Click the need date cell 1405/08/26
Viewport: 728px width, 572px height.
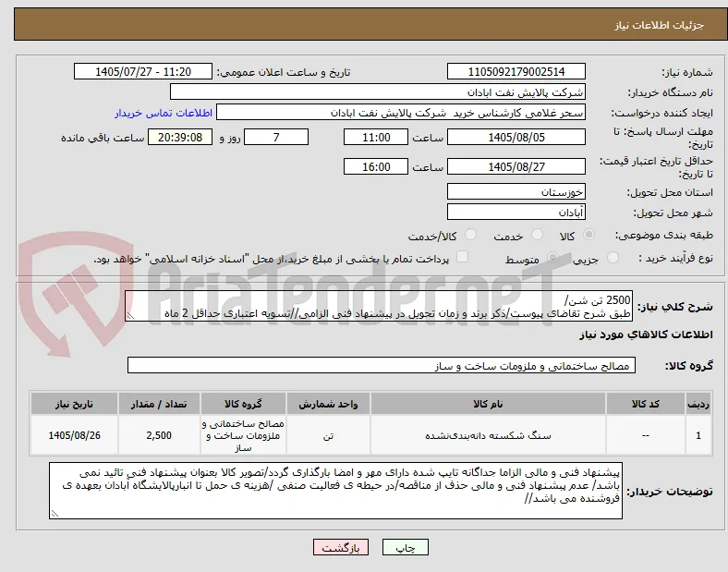(74, 435)
